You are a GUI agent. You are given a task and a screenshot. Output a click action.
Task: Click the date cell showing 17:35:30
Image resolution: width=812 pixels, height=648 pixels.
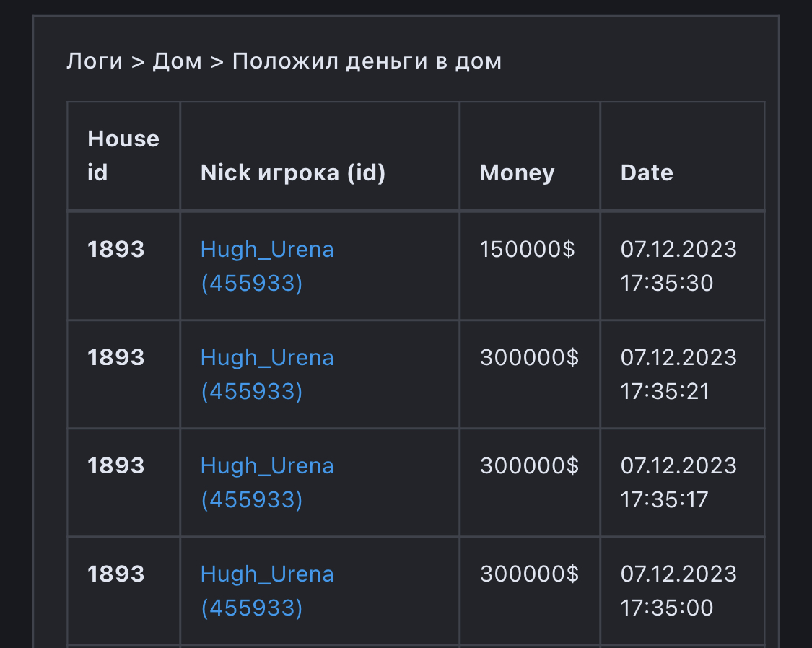click(678, 266)
